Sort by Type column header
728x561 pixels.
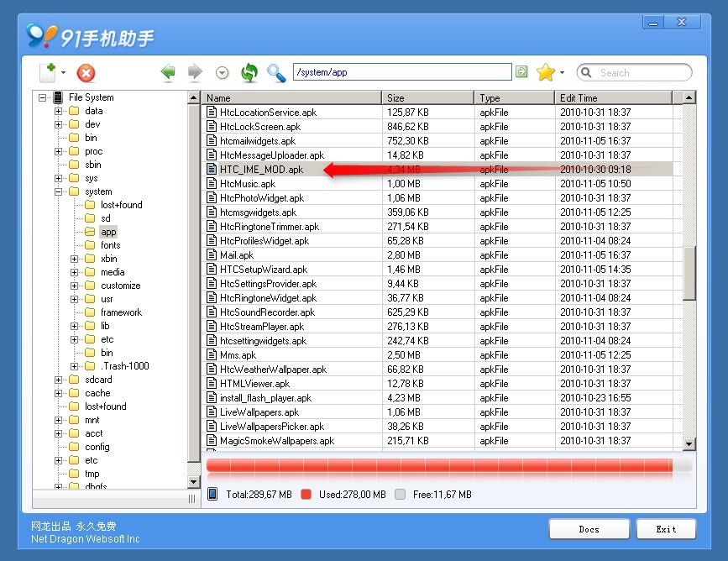515,98
